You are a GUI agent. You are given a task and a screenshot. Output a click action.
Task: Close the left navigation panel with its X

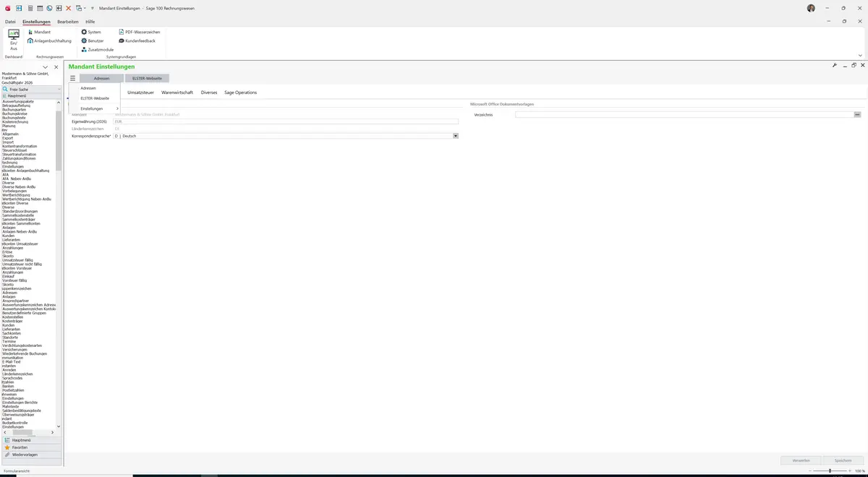pos(56,67)
